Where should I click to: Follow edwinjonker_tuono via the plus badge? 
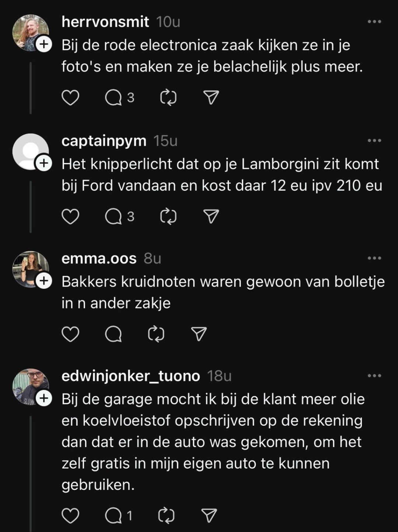44,398
